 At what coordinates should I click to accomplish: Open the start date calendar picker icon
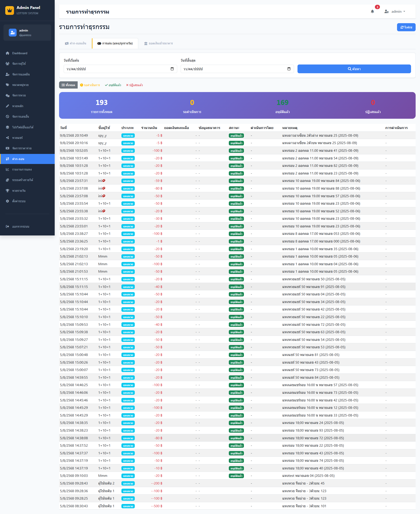click(x=172, y=69)
